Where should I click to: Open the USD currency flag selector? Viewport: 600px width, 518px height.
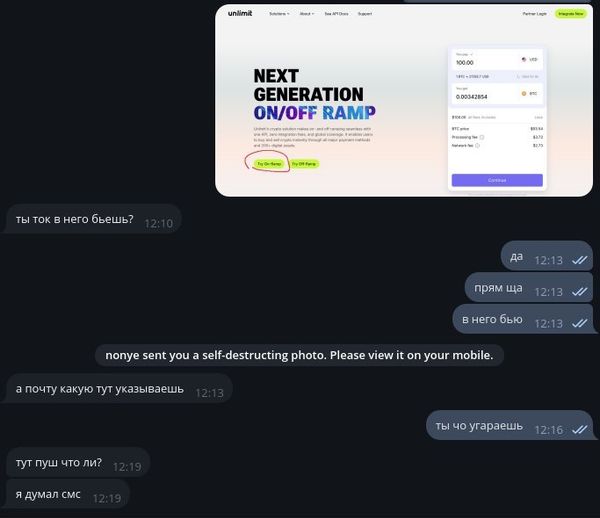[530, 60]
